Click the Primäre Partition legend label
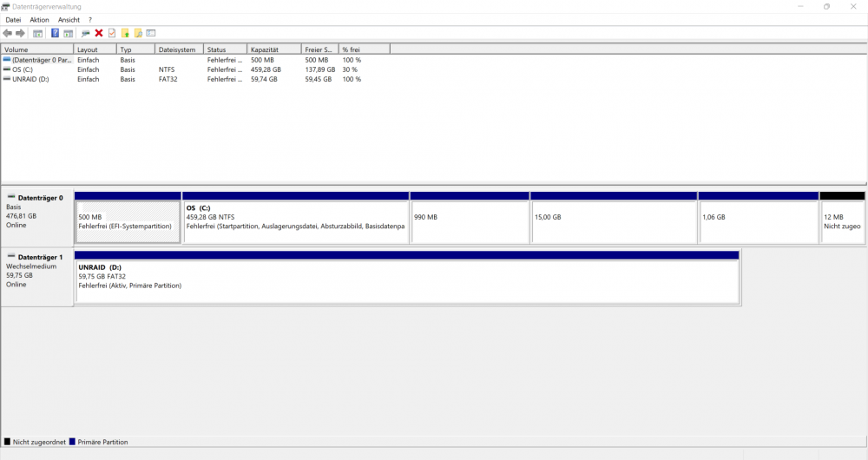Screen dimensions: 868x460 tap(102, 442)
